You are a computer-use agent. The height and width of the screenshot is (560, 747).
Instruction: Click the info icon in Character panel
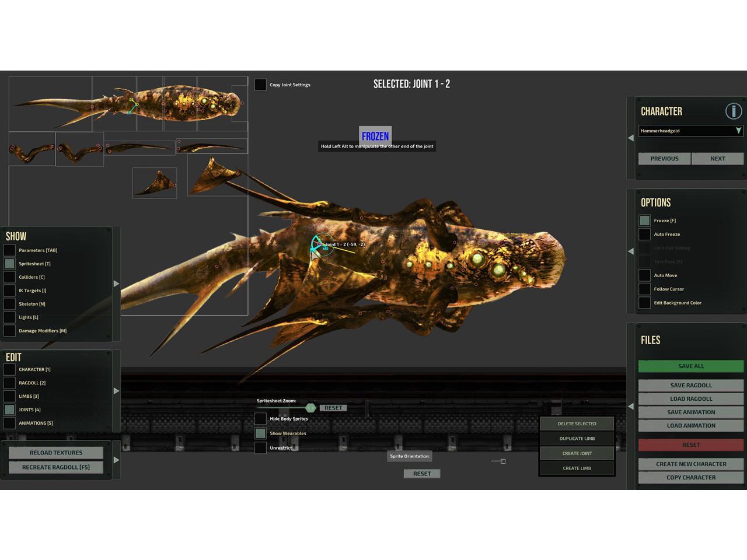click(733, 111)
